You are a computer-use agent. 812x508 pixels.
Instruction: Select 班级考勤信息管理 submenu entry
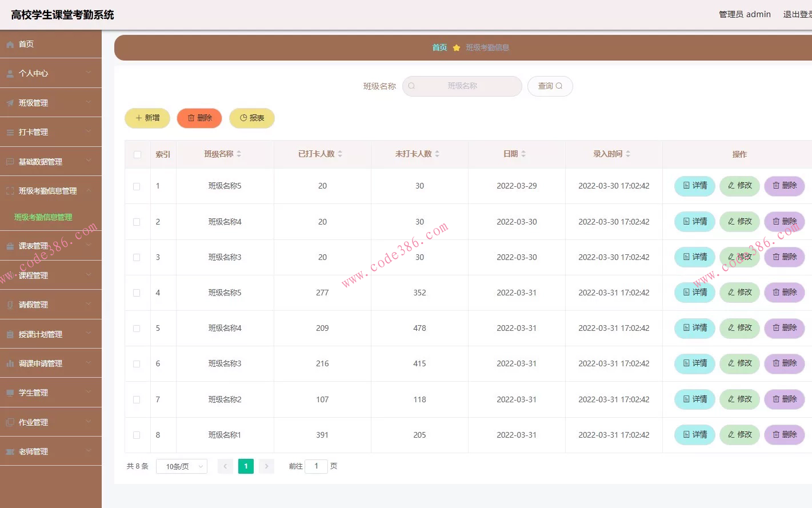point(42,217)
